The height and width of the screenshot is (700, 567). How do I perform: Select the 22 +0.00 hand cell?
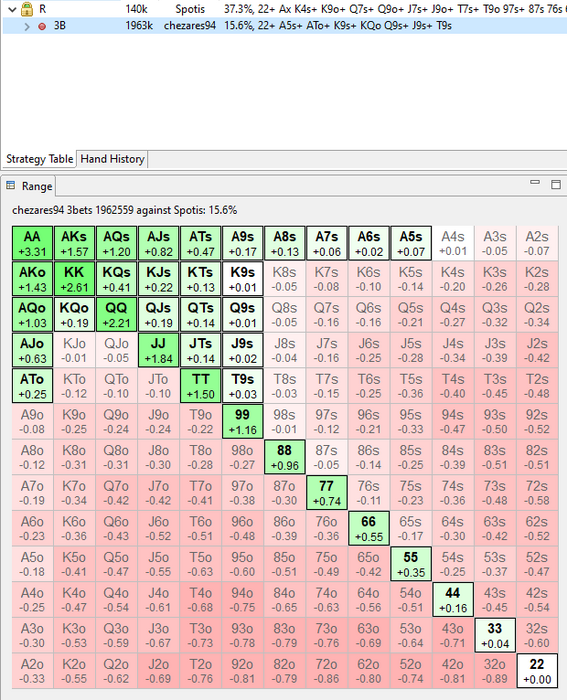pos(537,671)
